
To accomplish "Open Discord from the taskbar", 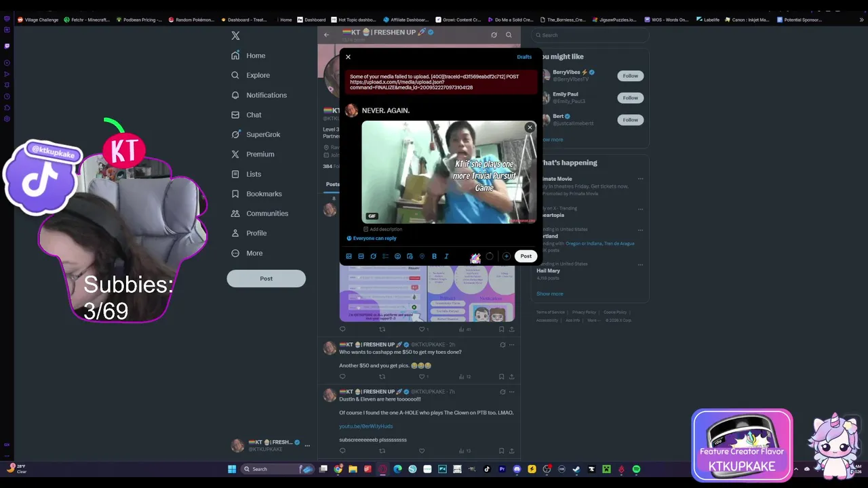I will coord(517,469).
